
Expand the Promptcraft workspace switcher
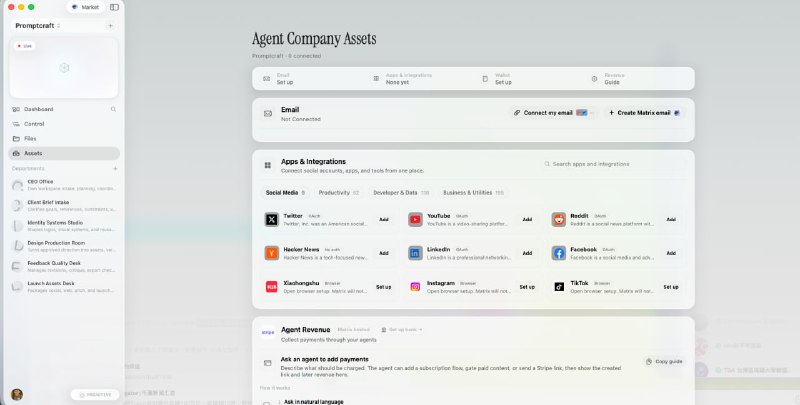38,26
